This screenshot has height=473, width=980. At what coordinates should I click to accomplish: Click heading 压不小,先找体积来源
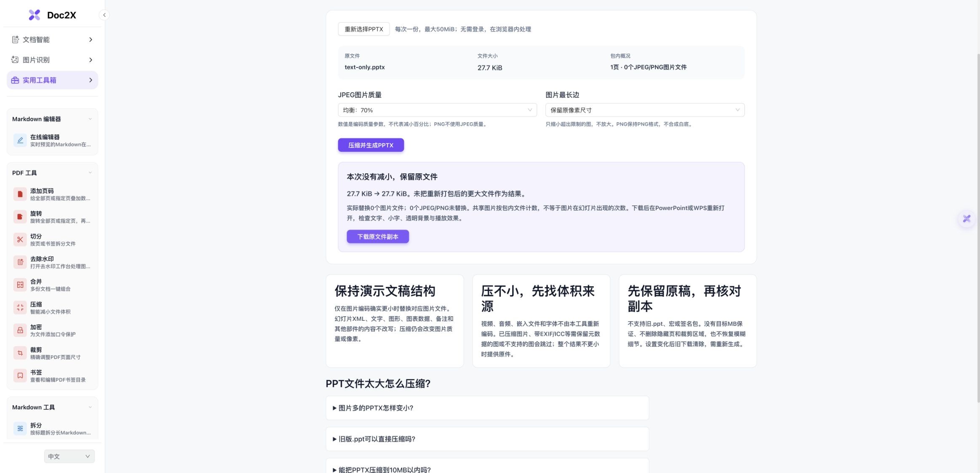pyautogui.click(x=538, y=298)
